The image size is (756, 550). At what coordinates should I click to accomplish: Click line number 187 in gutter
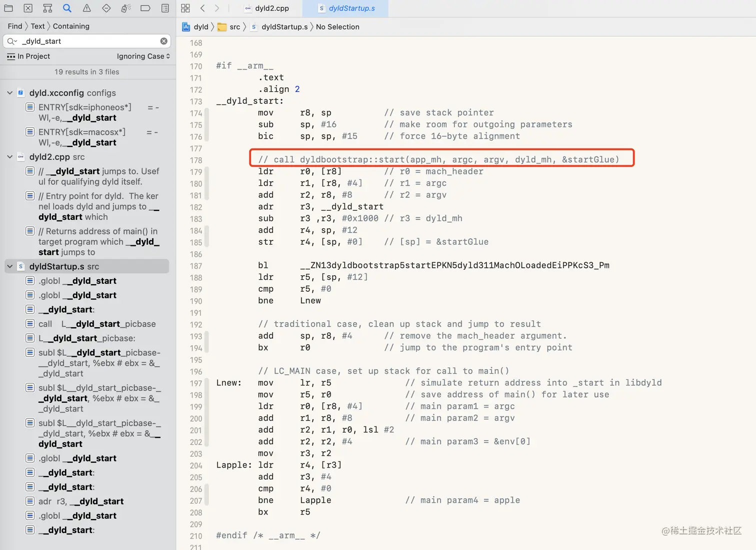point(196,266)
